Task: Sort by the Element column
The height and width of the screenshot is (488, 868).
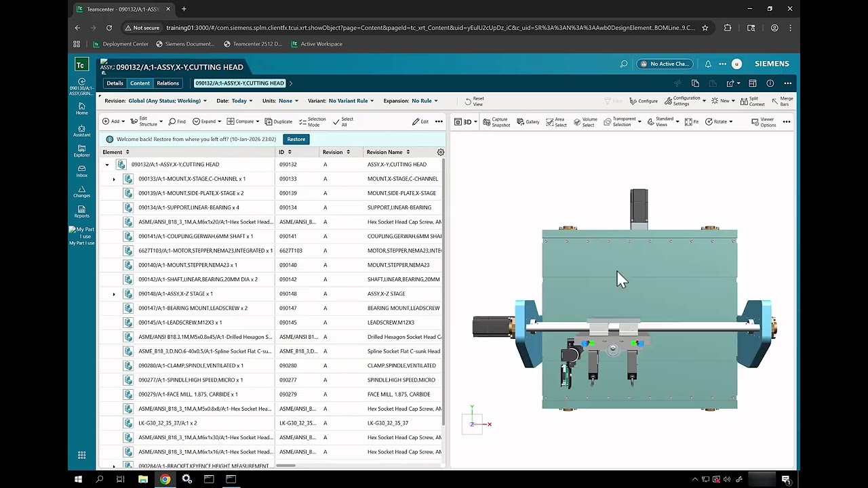Action: tap(116, 152)
